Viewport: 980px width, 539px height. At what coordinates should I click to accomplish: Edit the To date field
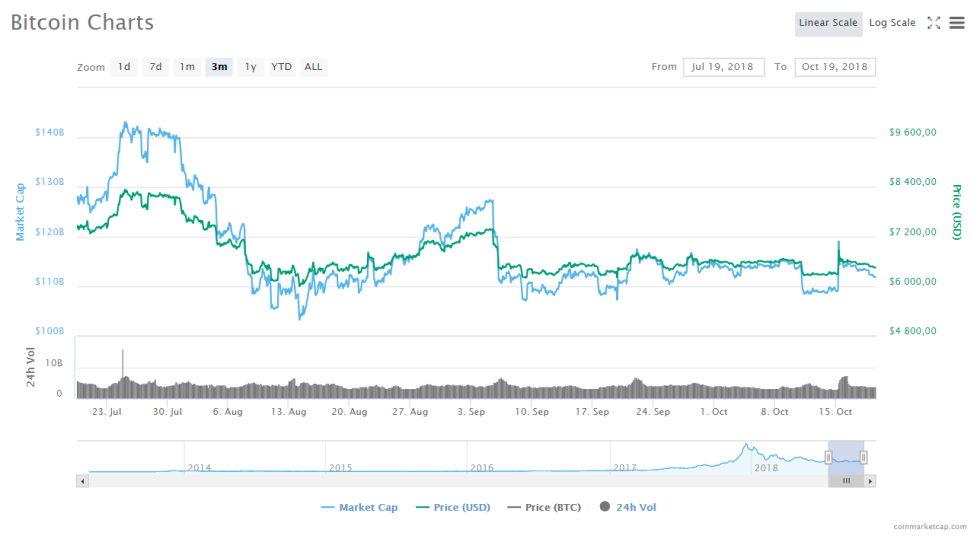[x=834, y=67]
